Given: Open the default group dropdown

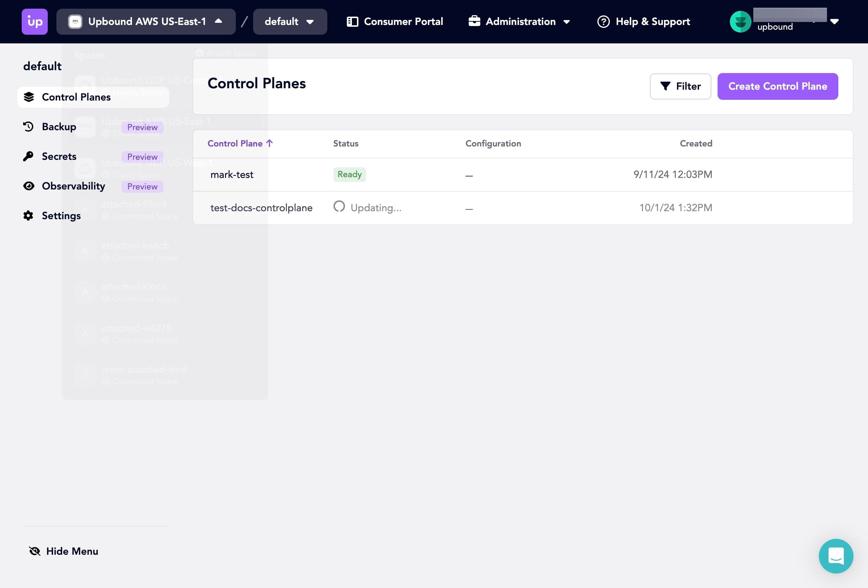Looking at the screenshot, I should 290,22.
